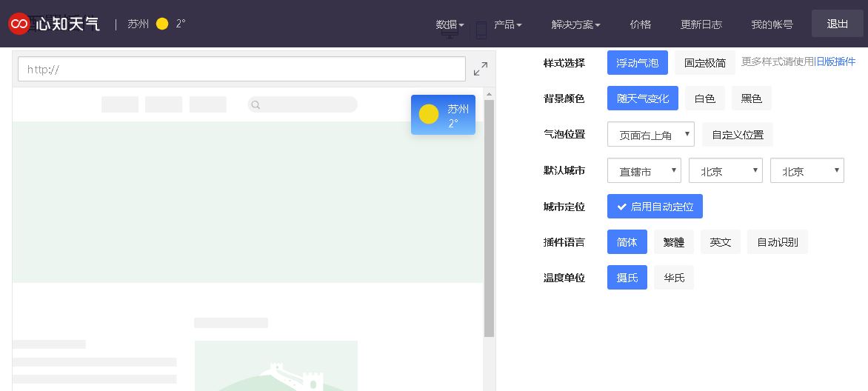Click the 心知天气 logo icon
The height and width of the screenshot is (391, 868).
(19, 24)
